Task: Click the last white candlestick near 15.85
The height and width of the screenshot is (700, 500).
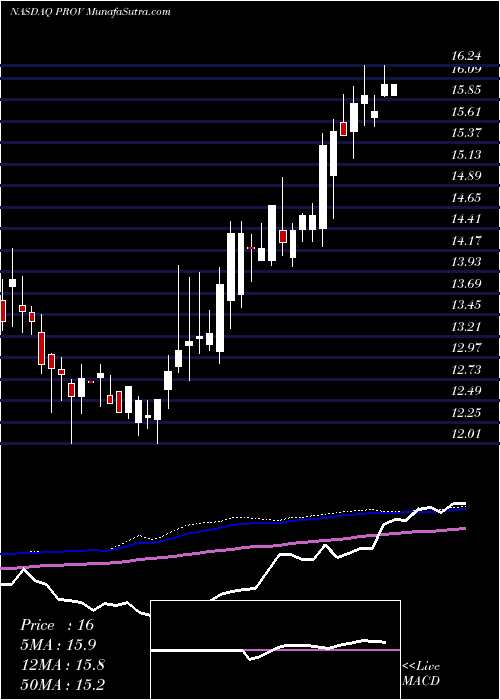Action: 394,90
